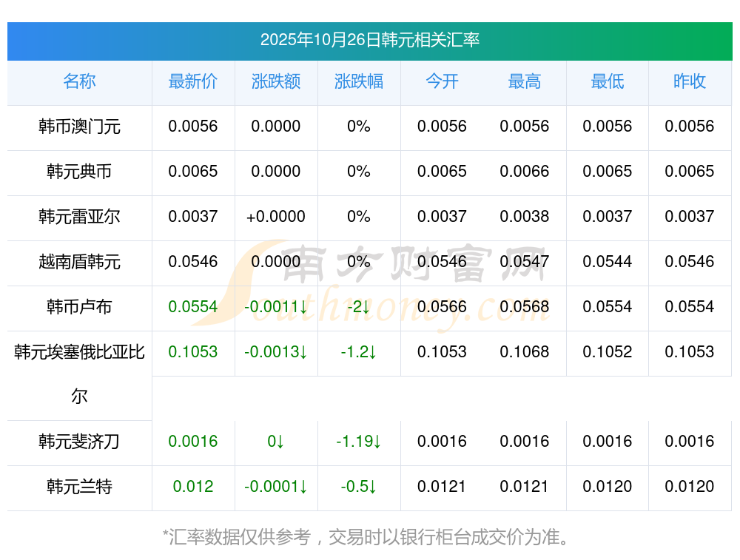Click the 昨收 column header
This screenshot has height=560, width=740.
point(690,82)
